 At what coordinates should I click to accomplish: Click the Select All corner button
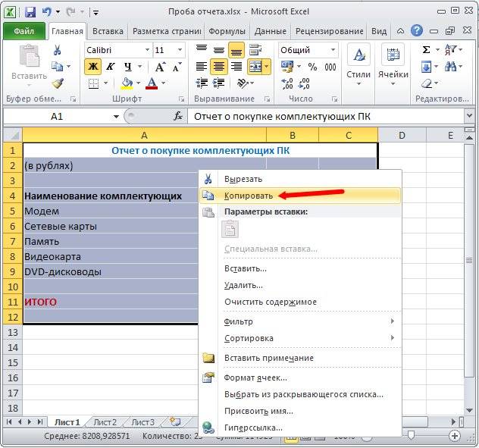tap(13, 136)
